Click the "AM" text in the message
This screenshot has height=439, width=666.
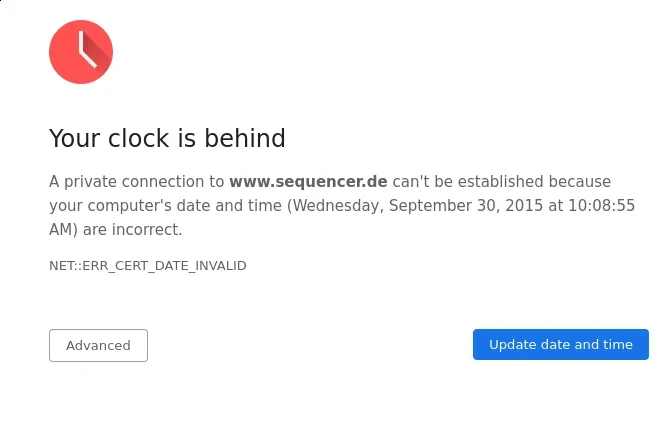pyautogui.click(x=61, y=230)
